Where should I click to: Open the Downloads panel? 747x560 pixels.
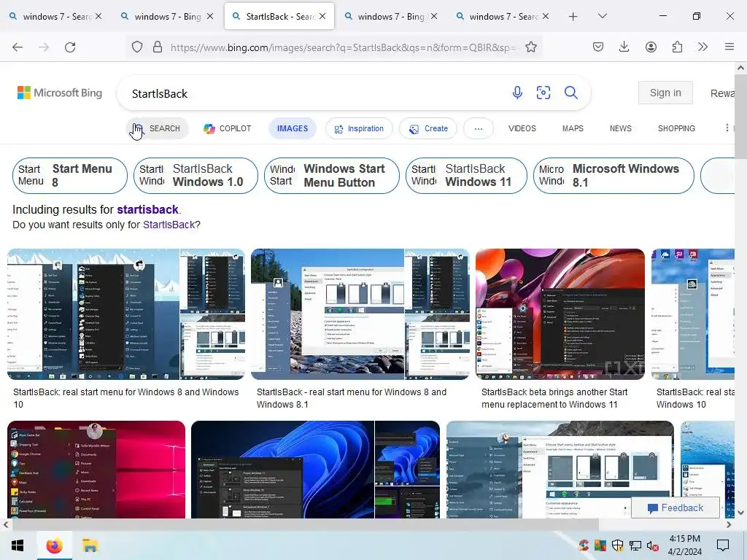624,47
